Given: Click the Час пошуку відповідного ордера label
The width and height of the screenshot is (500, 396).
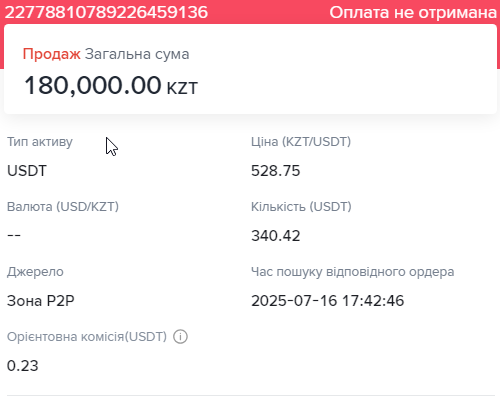Looking at the screenshot, I should [353, 272].
